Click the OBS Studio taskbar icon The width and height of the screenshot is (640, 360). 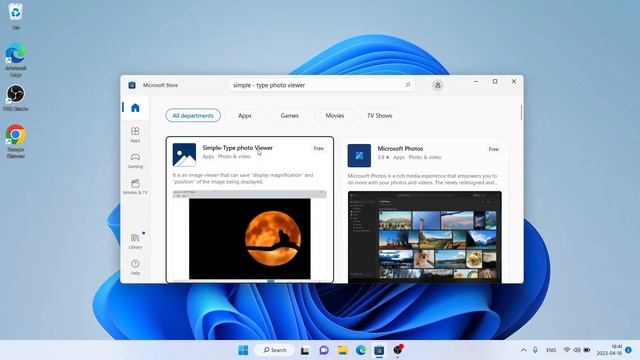(398, 350)
